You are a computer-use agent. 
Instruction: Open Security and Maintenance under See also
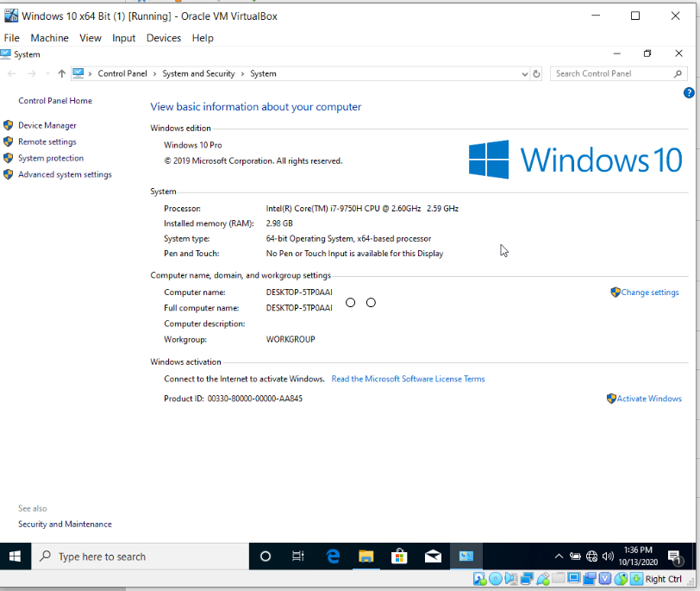point(65,524)
